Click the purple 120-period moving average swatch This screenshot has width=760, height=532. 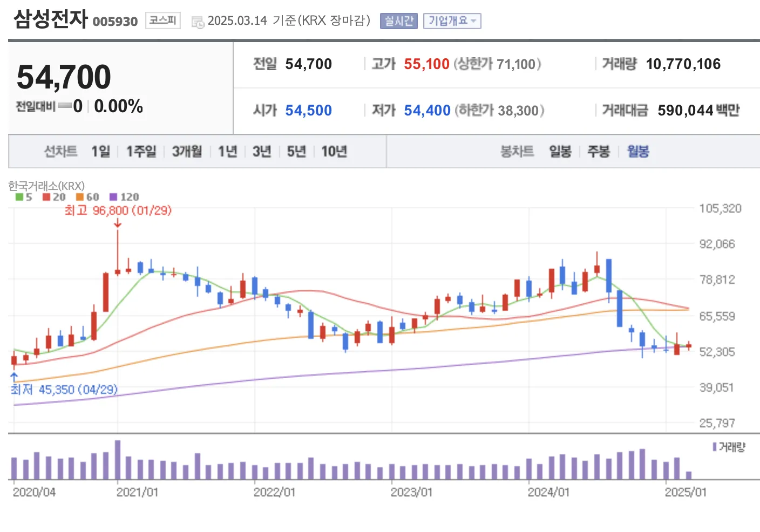[x=113, y=197]
